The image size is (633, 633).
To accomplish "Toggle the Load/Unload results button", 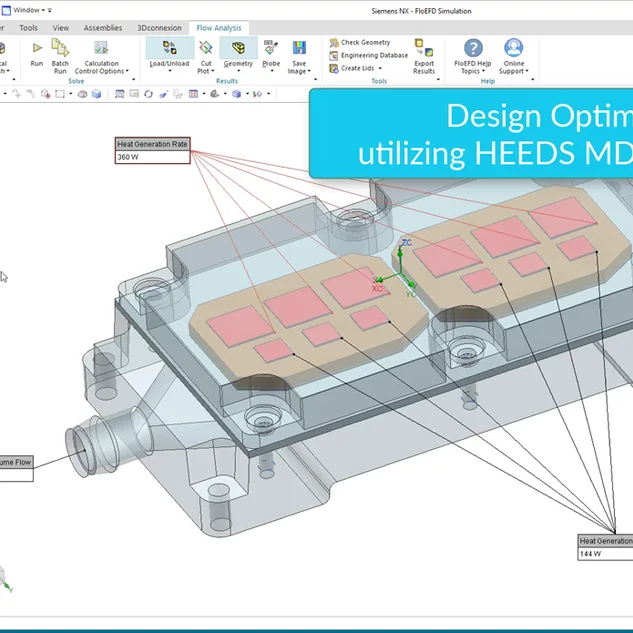I will point(170,55).
